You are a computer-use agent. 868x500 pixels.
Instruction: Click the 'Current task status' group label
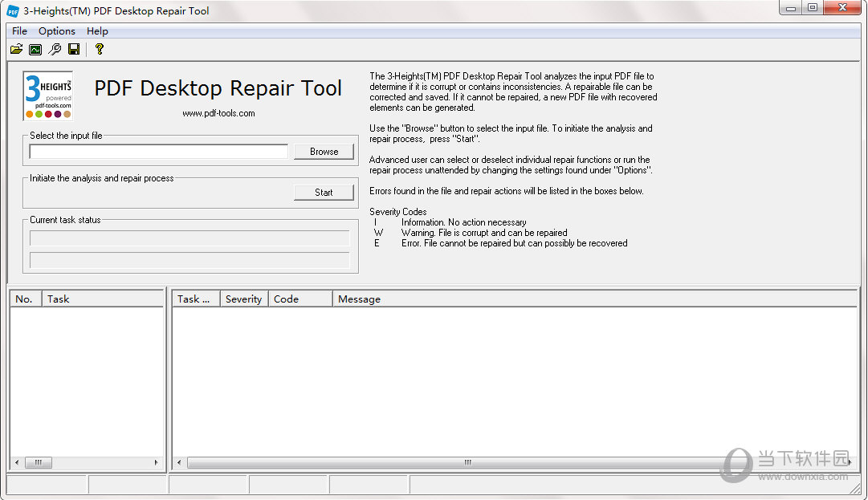tap(65, 220)
